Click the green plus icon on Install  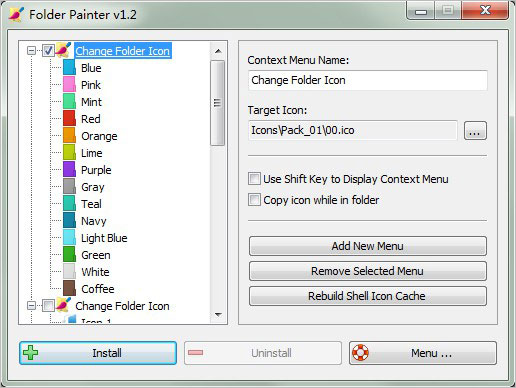pyautogui.click(x=31, y=353)
